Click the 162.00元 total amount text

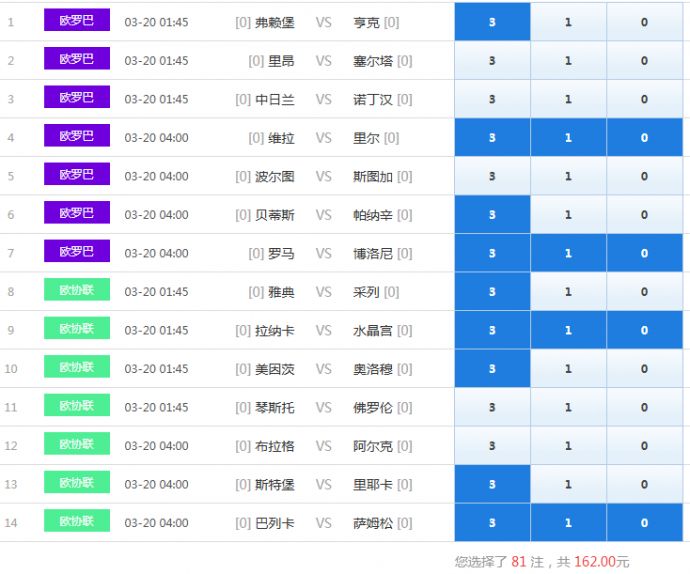point(601,562)
